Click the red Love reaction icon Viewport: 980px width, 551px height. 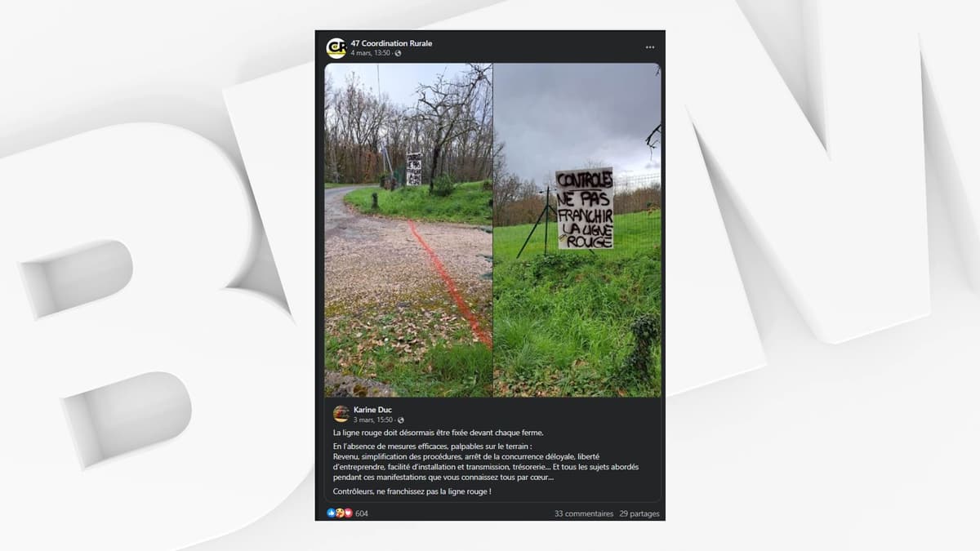pos(348,513)
